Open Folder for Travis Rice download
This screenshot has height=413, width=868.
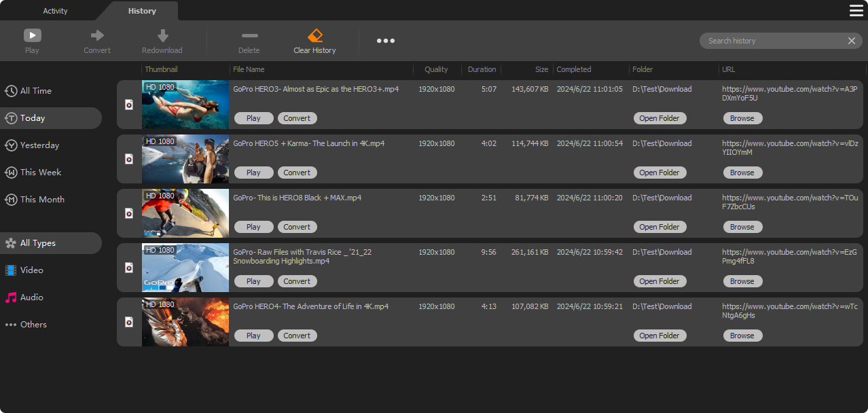(659, 281)
